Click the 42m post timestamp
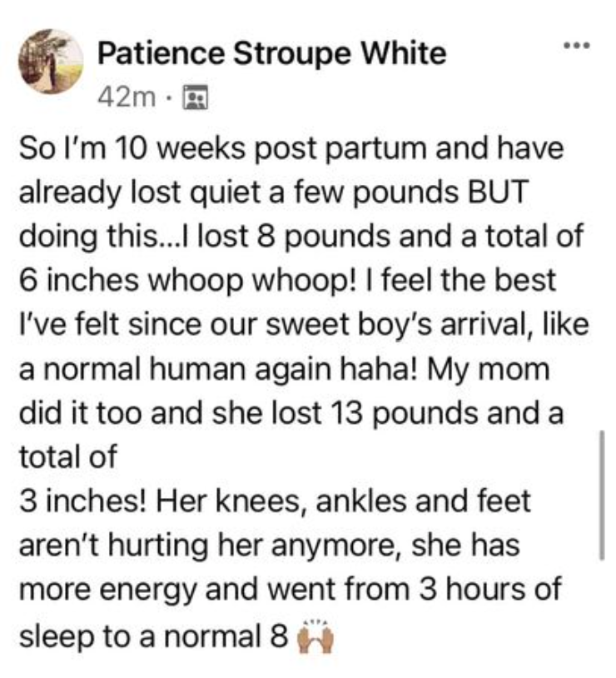 pos(126,97)
